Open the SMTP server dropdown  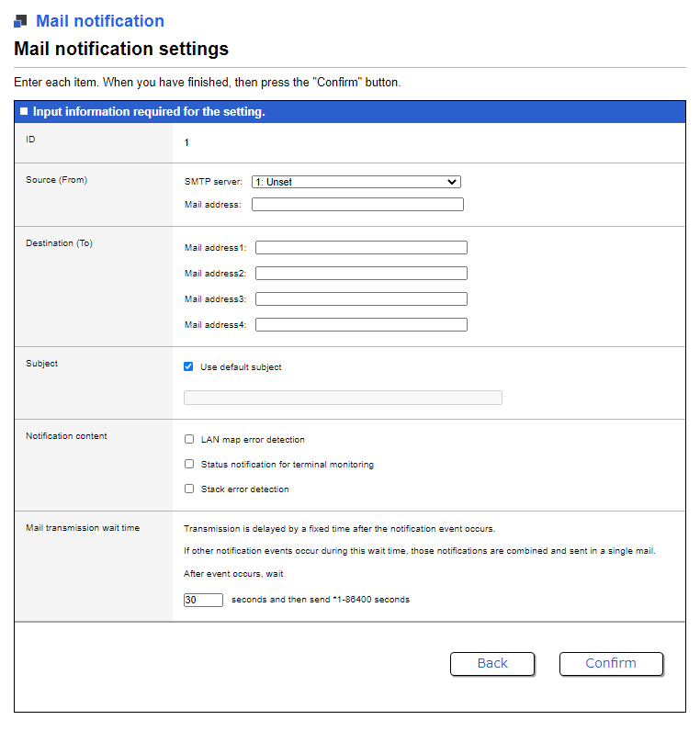click(356, 182)
